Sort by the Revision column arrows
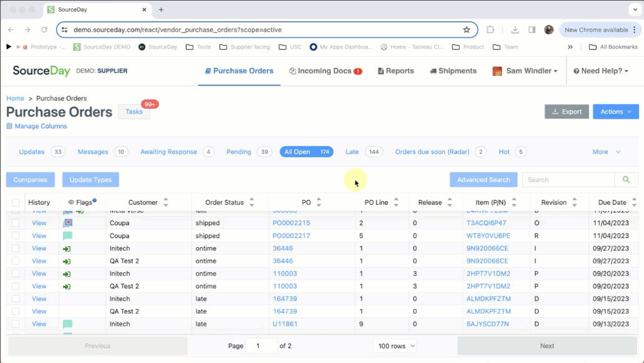 click(575, 202)
